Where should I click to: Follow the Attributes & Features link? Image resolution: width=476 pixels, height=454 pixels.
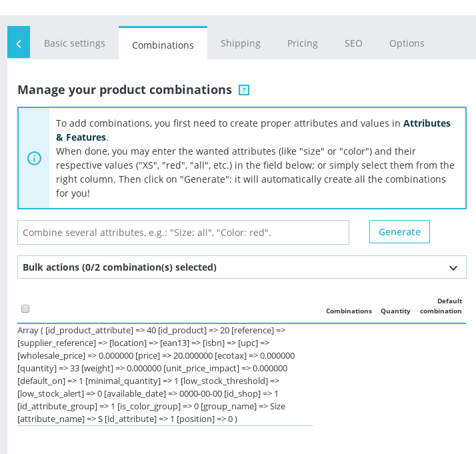427,123
